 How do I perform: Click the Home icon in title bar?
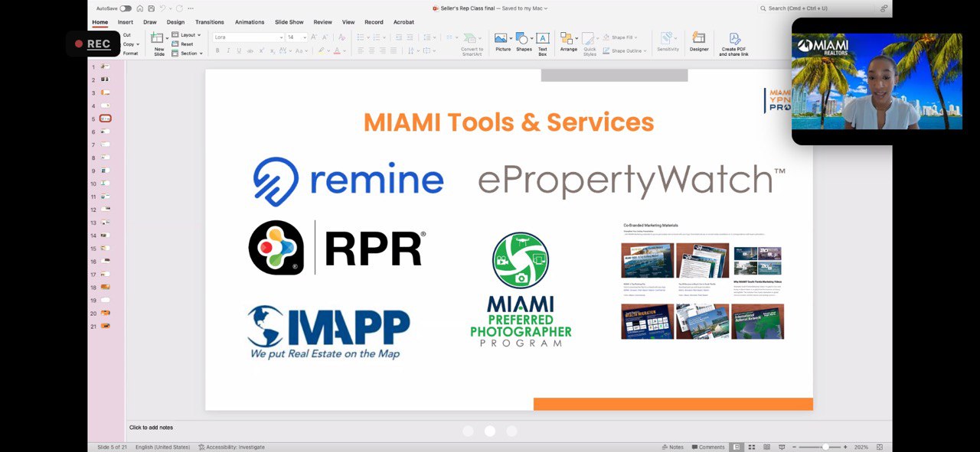pyautogui.click(x=140, y=8)
